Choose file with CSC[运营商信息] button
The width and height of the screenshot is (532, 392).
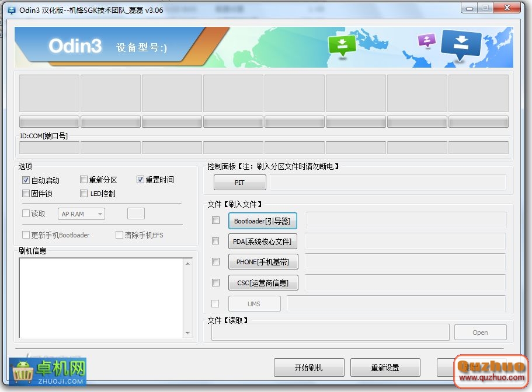[x=263, y=282]
